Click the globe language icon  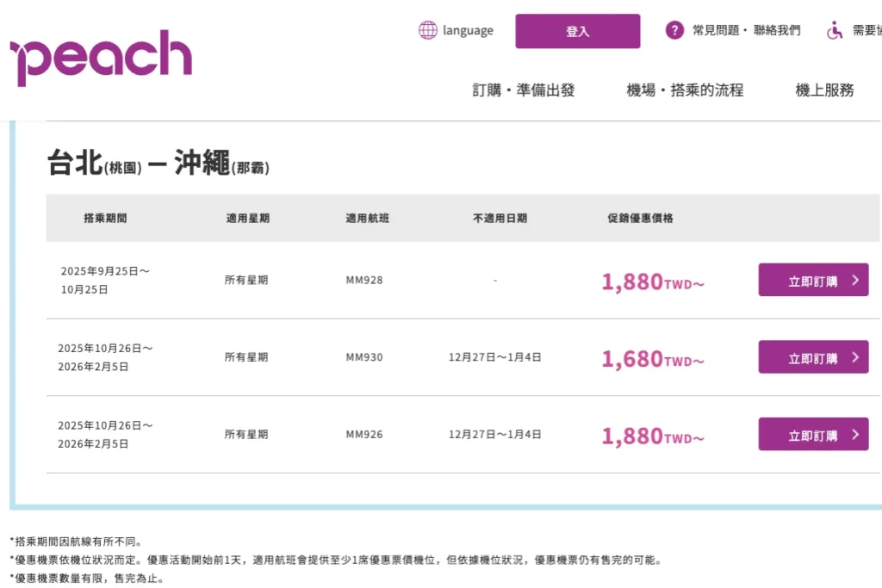[428, 30]
